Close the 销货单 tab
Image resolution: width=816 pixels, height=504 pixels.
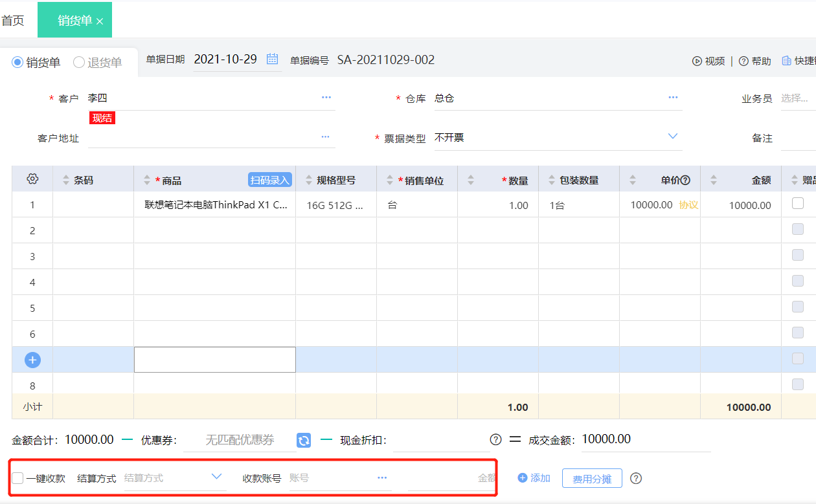[x=100, y=21]
